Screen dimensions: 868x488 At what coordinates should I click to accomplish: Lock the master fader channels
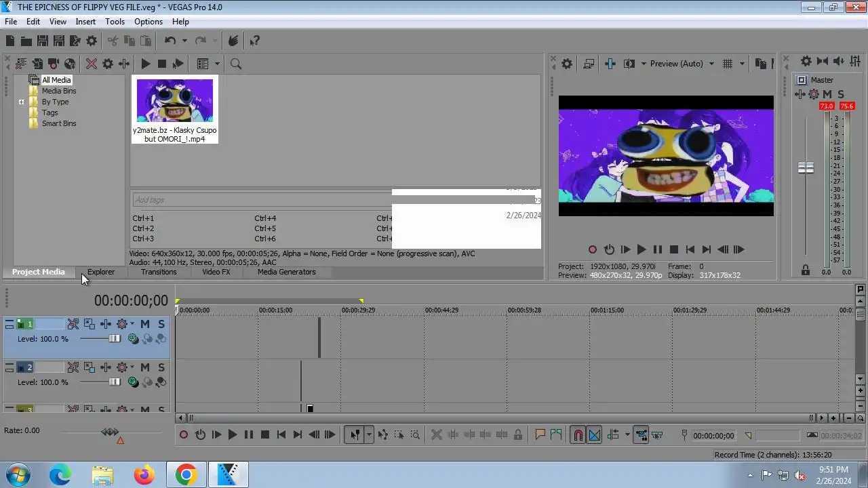point(806,270)
